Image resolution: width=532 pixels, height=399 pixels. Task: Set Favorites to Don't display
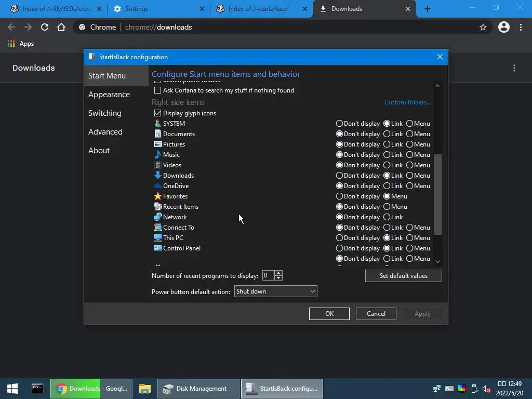click(x=339, y=196)
